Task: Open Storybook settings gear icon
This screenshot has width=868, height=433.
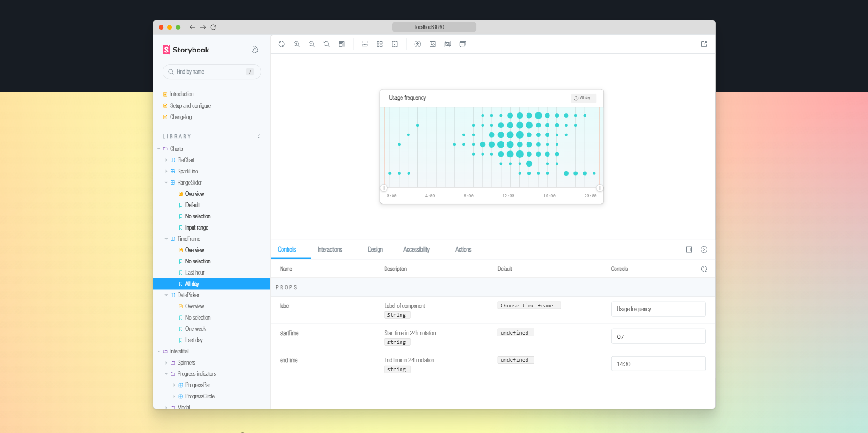Action: point(255,50)
